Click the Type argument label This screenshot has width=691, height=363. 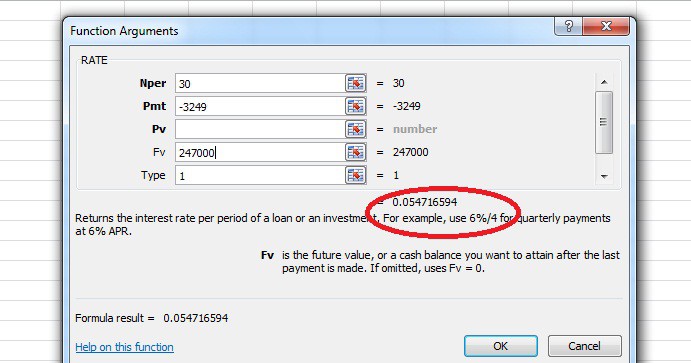click(153, 175)
